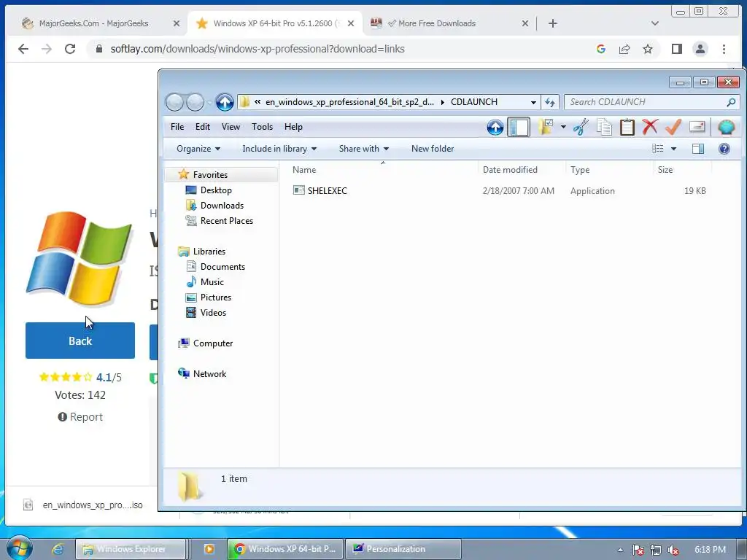This screenshot has width=747, height=560.
Task: Select Computer in navigation pane
Action: tap(213, 343)
